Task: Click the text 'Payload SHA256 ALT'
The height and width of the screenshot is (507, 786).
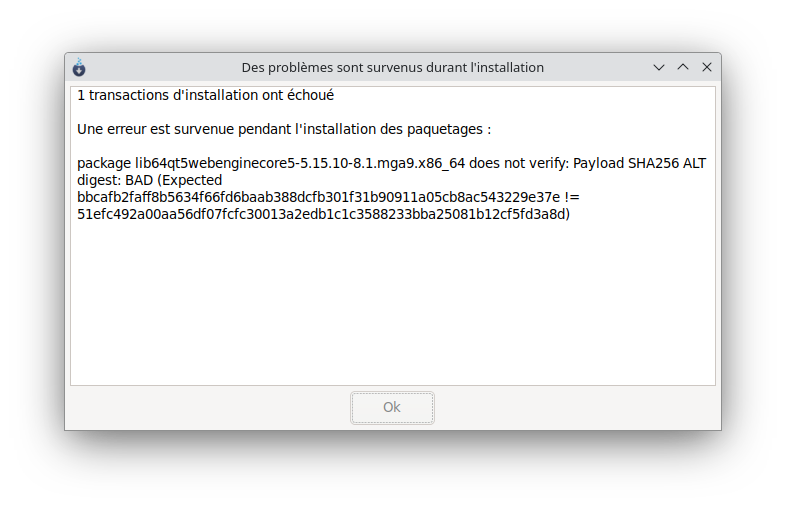Action: pyautogui.click(x=640, y=163)
